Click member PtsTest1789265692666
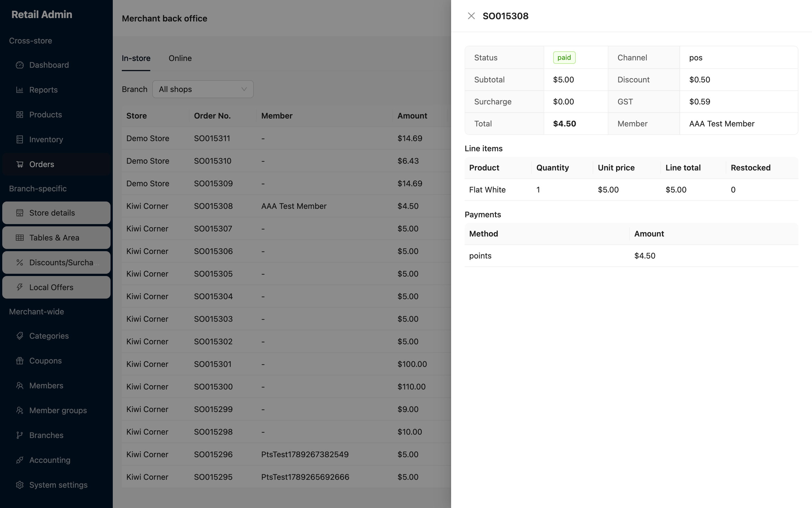812x508 pixels. click(x=305, y=477)
